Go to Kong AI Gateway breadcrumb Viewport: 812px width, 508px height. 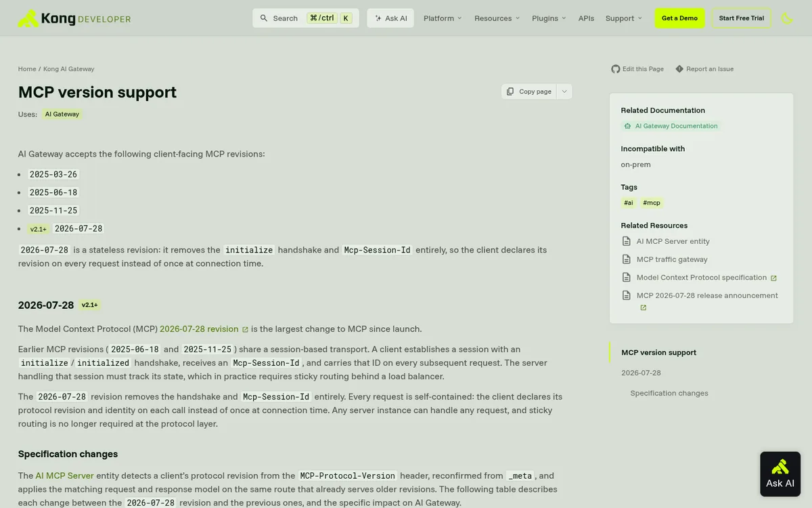[69, 69]
